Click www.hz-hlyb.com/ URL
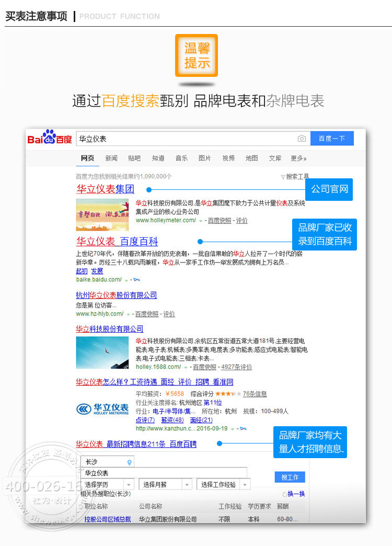 point(99,314)
